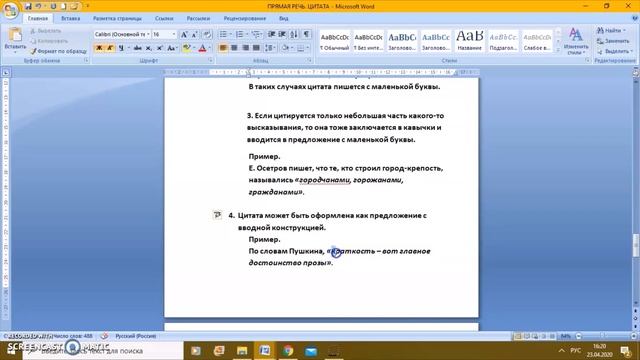Open Change Case dropdown
Image resolution: width=640 pixels, height=360 pixels.
pos(172,48)
